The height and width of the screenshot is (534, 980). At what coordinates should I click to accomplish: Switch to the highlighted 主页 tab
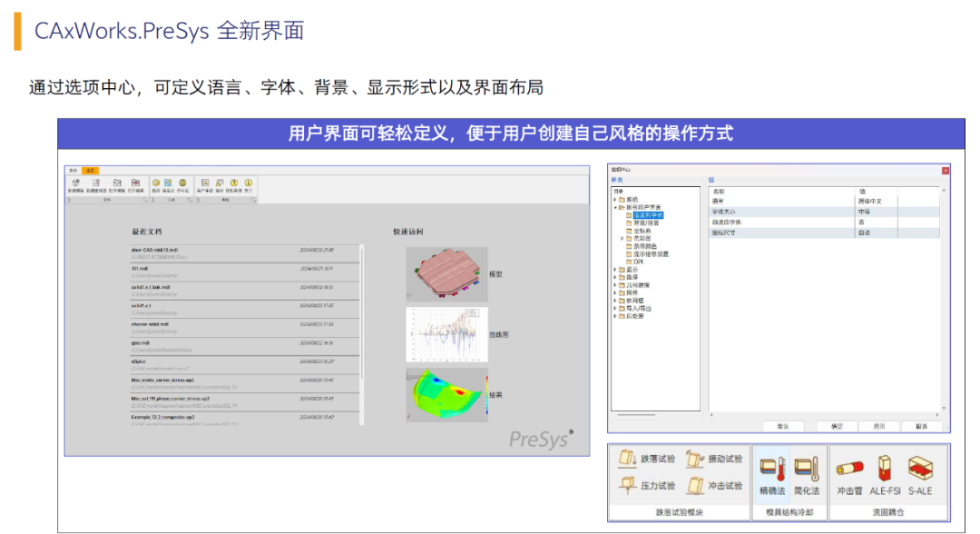(90, 171)
